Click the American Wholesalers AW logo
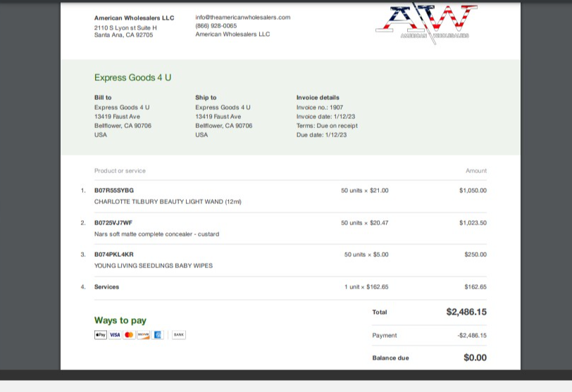This screenshot has height=392, width=572. 426,23
